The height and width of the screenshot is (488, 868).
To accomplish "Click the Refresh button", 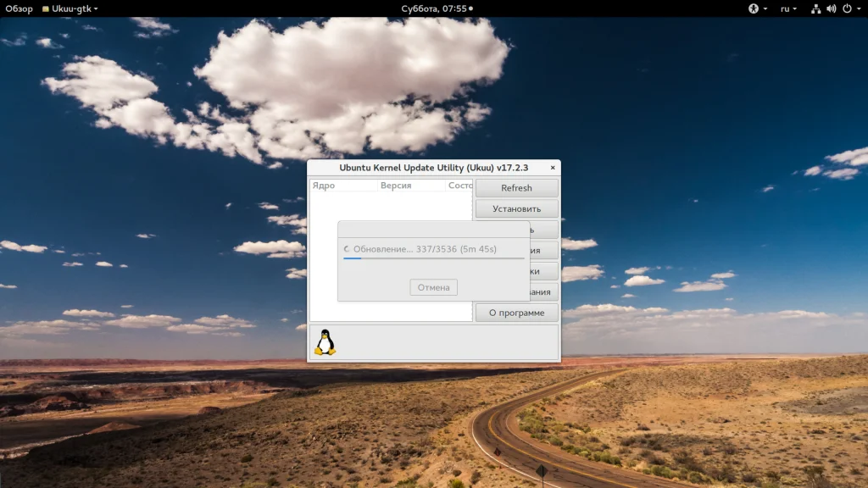I will point(516,188).
